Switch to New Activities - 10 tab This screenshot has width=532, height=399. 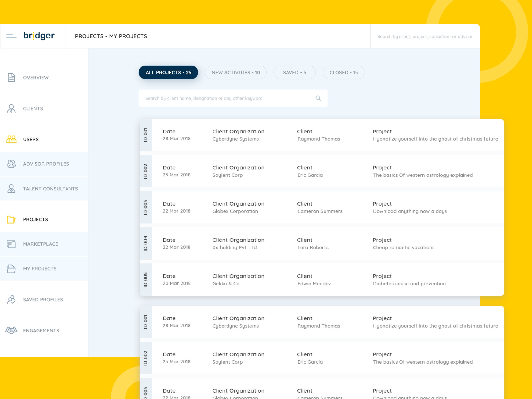click(x=236, y=72)
